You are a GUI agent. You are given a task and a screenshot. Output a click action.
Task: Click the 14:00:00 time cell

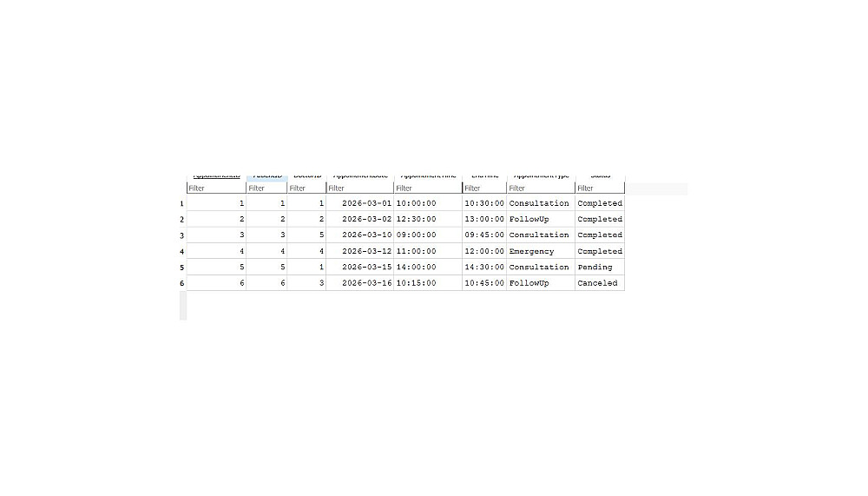[428, 268]
